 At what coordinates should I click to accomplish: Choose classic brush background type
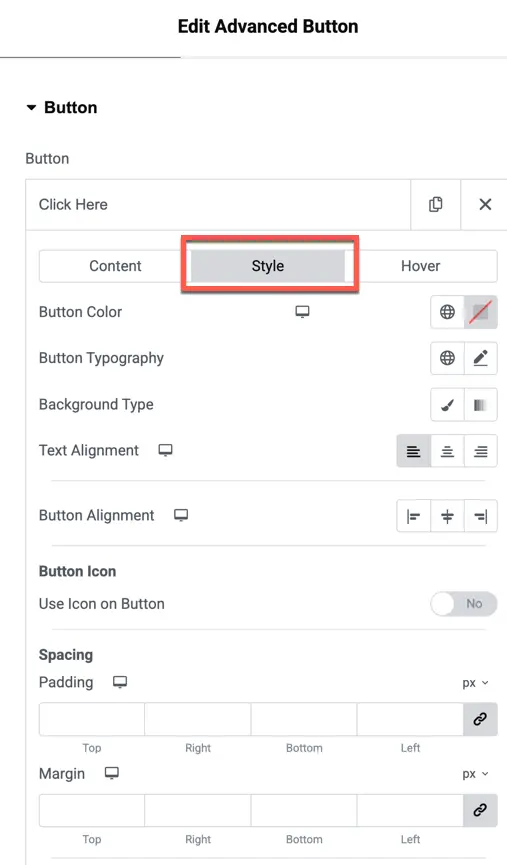(447, 404)
